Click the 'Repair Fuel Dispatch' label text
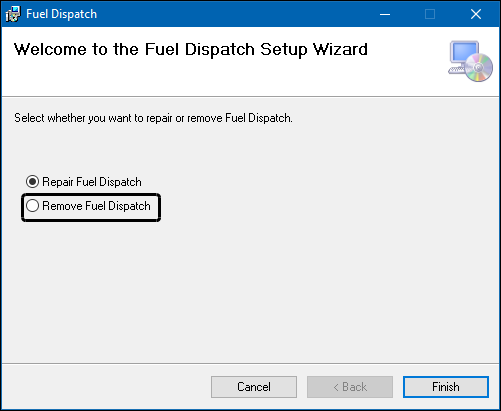The width and height of the screenshot is (501, 411). pyautogui.click(x=92, y=182)
